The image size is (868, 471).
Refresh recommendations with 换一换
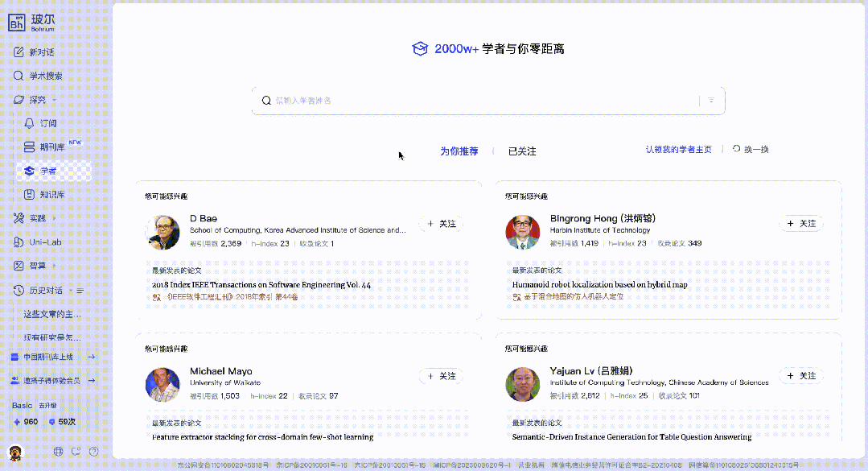click(x=751, y=150)
